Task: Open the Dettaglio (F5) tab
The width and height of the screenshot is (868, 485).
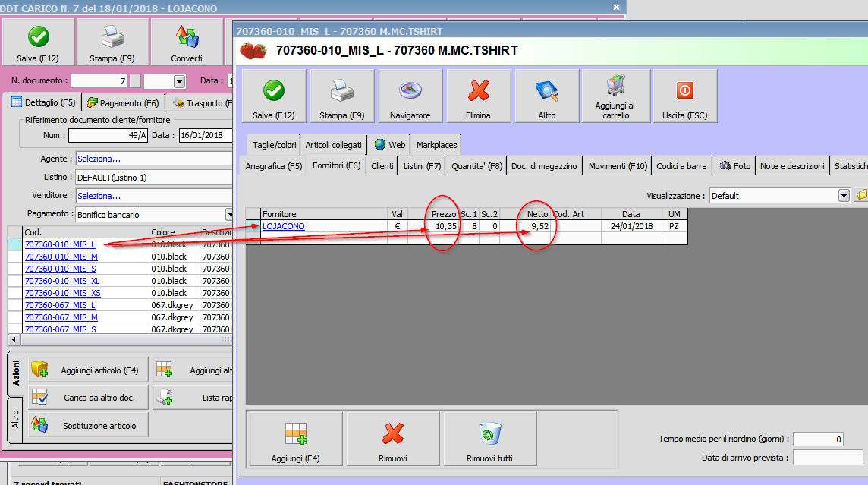Action: (x=43, y=102)
